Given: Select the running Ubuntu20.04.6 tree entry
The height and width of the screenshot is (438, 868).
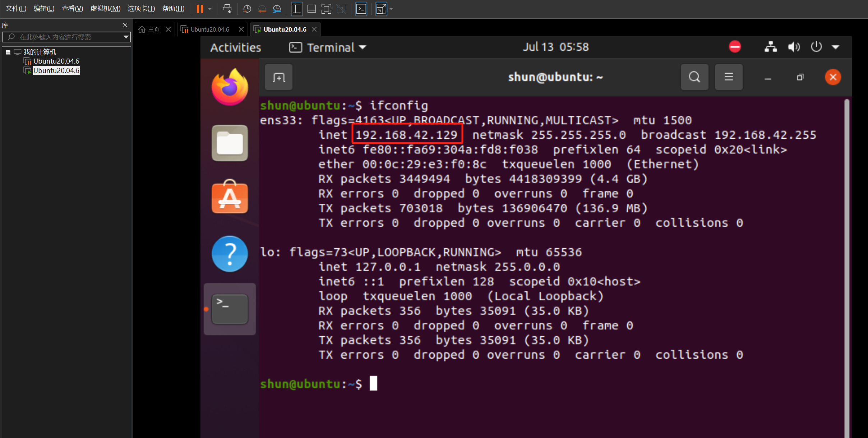Looking at the screenshot, I should pyautogui.click(x=56, y=70).
